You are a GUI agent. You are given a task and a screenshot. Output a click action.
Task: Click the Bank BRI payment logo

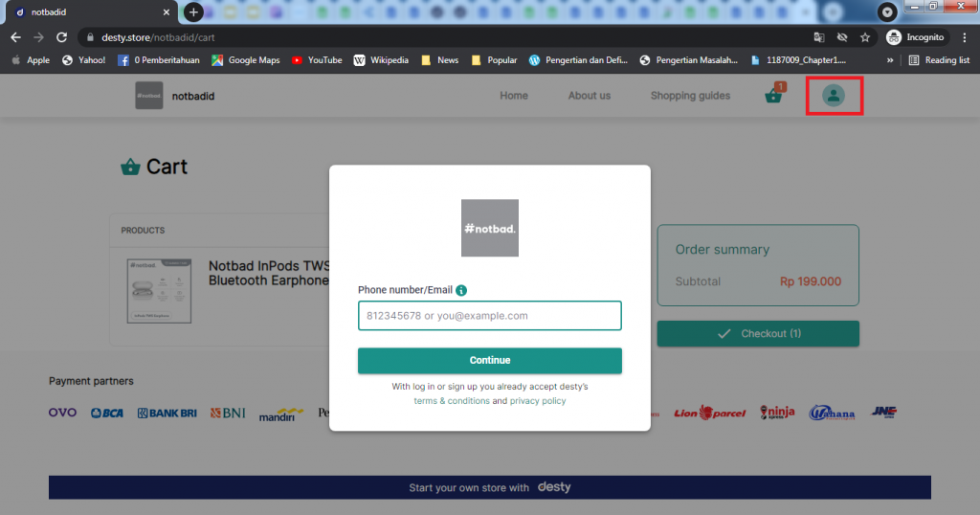click(167, 414)
